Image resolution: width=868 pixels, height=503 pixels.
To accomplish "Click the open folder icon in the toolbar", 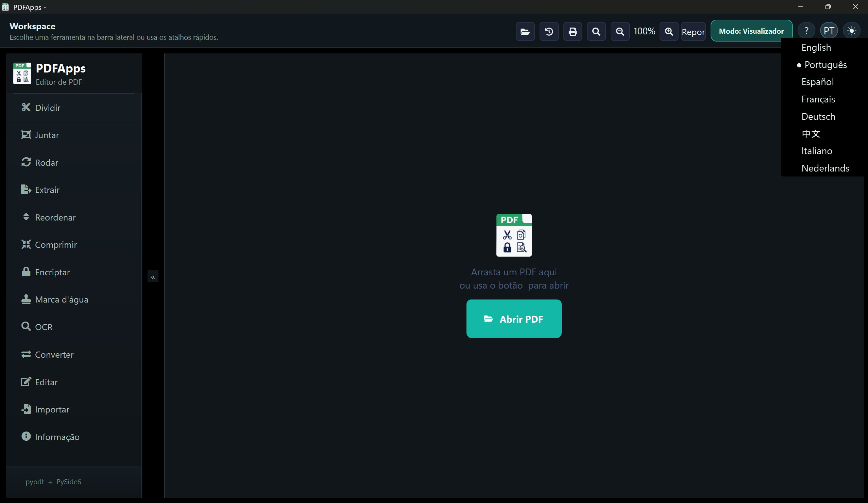I will point(525,31).
